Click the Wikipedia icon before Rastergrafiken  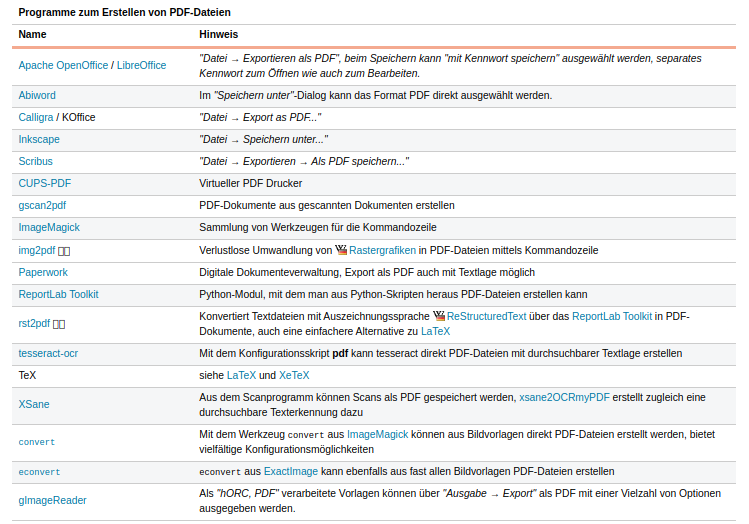pos(341,249)
